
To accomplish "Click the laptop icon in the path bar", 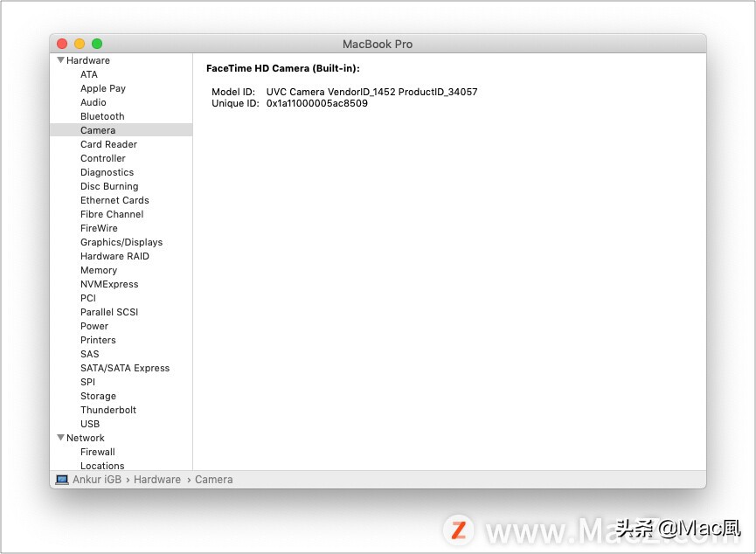I will point(62,480).
